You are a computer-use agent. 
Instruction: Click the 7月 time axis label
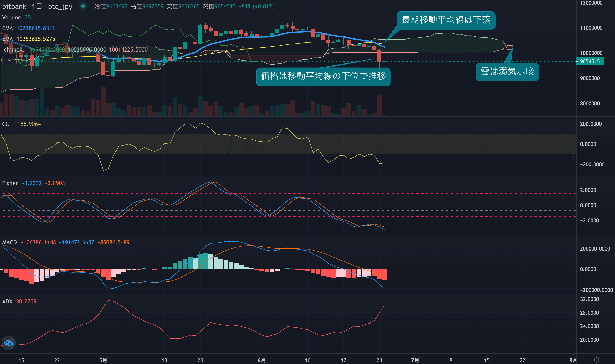(415, 360)
